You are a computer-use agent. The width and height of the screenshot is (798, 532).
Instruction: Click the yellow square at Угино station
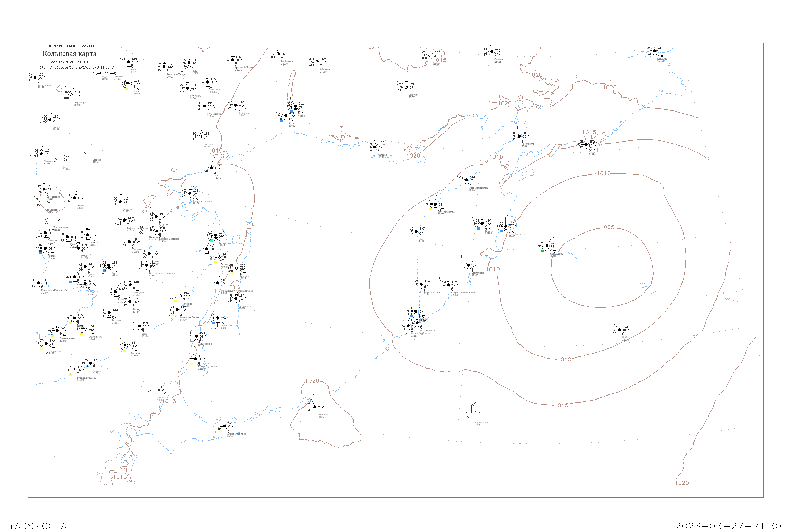(x=126, y=88)
